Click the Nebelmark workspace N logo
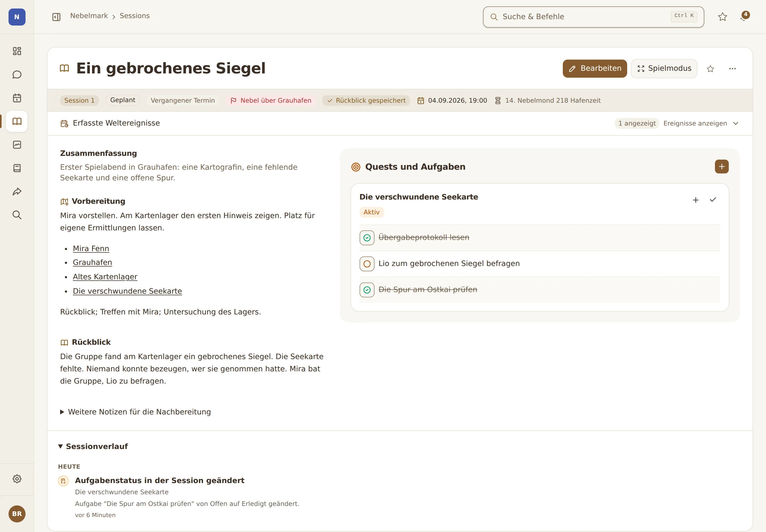This screenshot has width=766, height=532. pyautogui.click(x=17, y=17)
